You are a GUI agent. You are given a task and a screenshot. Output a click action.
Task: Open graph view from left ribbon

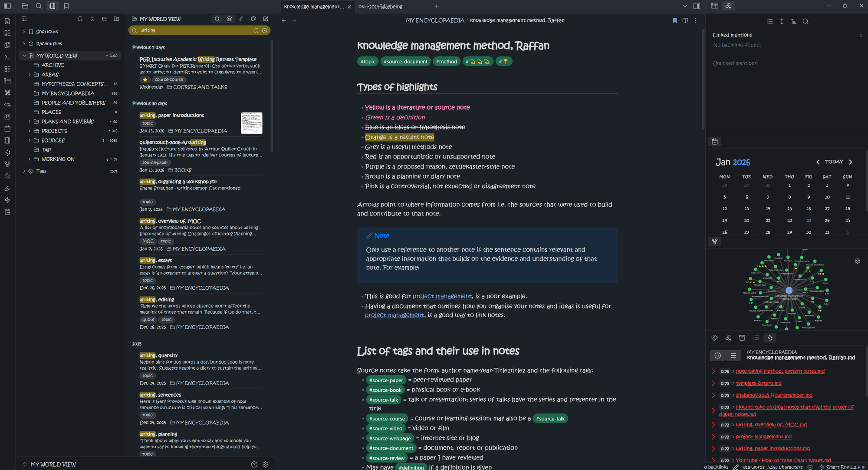click(x=7, y=164)
